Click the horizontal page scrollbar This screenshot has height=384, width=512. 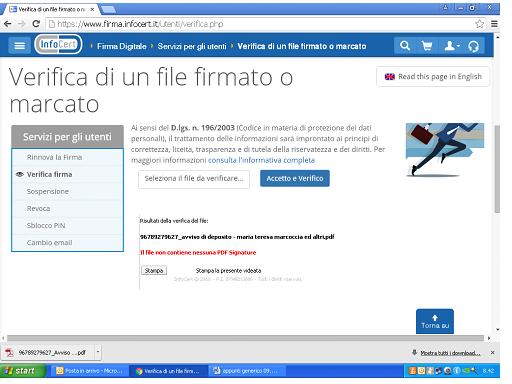(245, 338)
